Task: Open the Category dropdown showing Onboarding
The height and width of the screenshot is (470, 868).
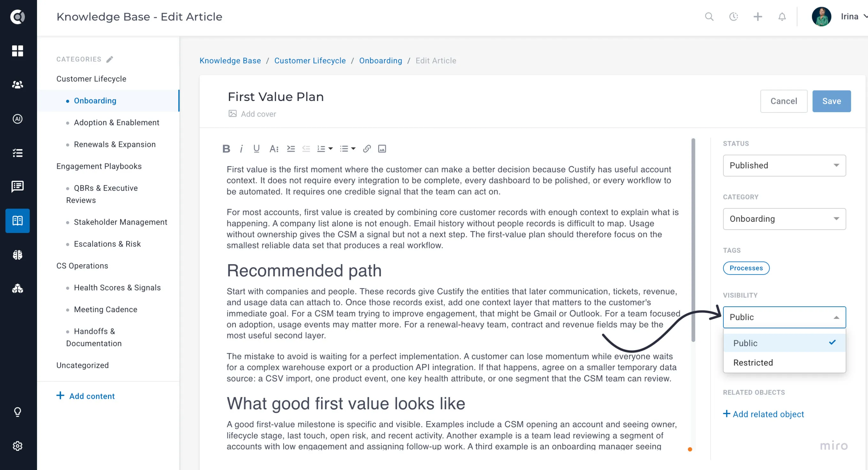Action: tap(784, 219)
